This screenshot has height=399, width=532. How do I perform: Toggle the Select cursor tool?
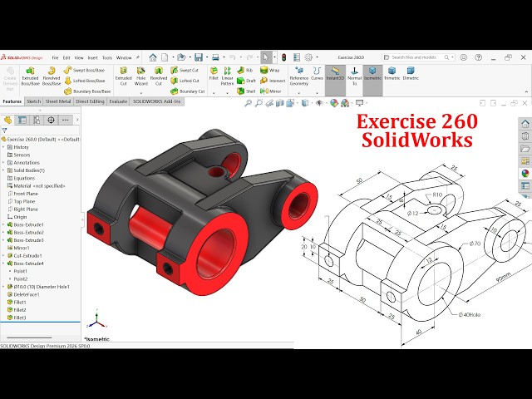pyautogui.click(x=266, y=57)
